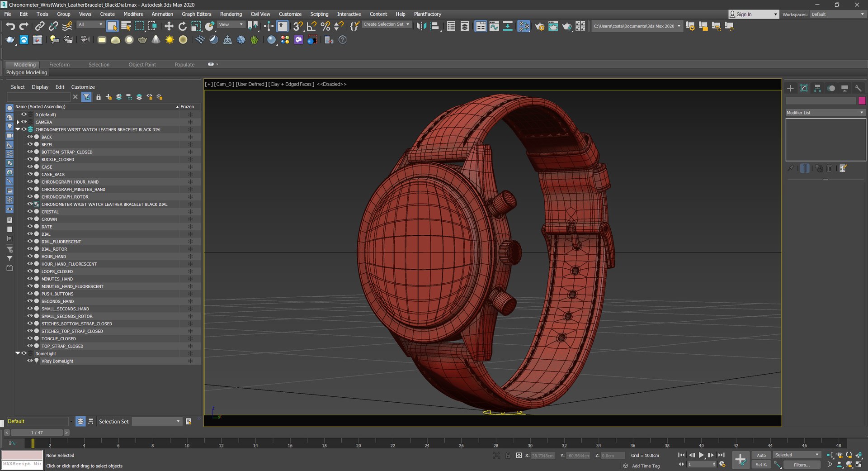
Task: Click the sun light icon in the toolbar
Action: point(170,40)
